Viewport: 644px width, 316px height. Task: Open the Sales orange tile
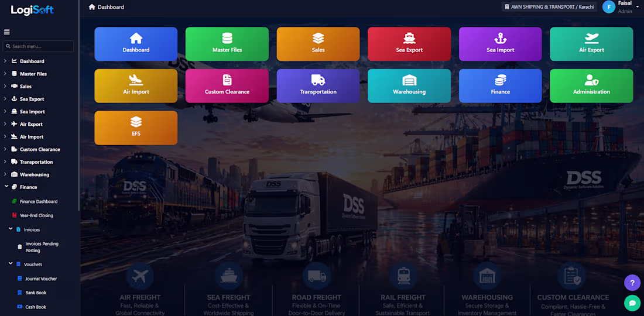[x=318, y=44]
